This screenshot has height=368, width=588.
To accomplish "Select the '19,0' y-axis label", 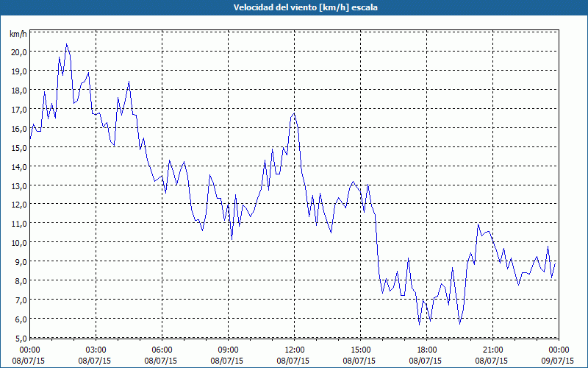I will [x=19, y=71].
